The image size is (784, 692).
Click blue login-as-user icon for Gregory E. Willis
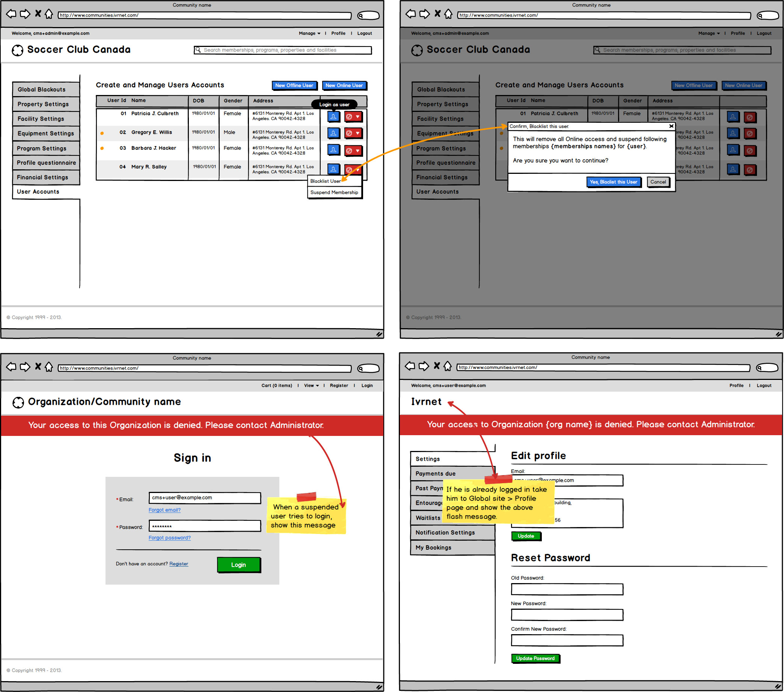[x=333, y=133]
